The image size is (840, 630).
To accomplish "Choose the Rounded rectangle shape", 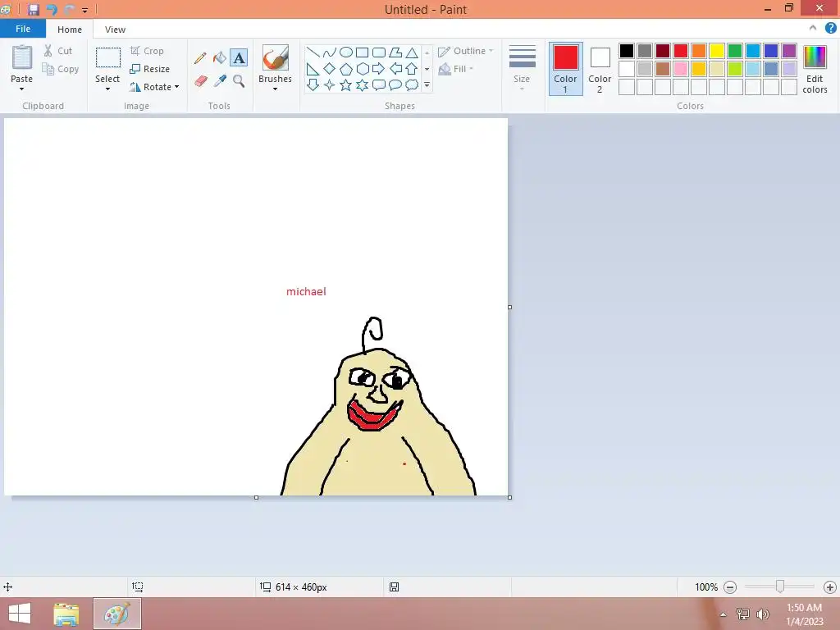I will pos(379,52).
